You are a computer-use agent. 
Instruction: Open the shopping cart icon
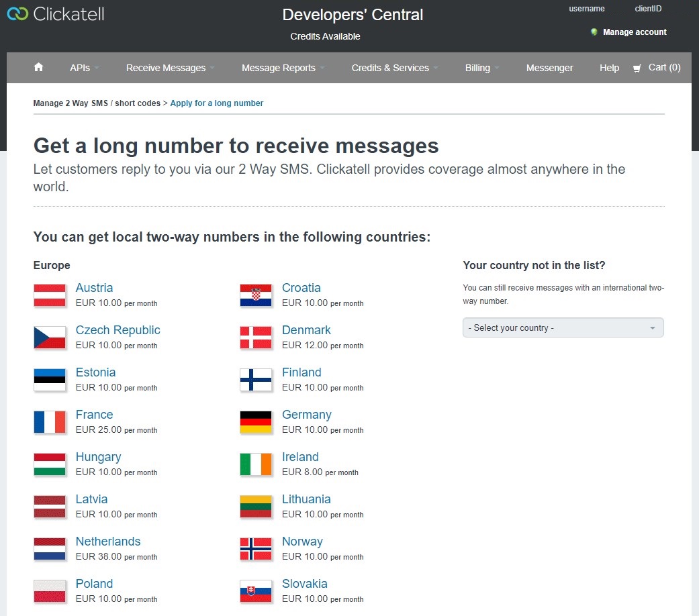coord(637,68)
